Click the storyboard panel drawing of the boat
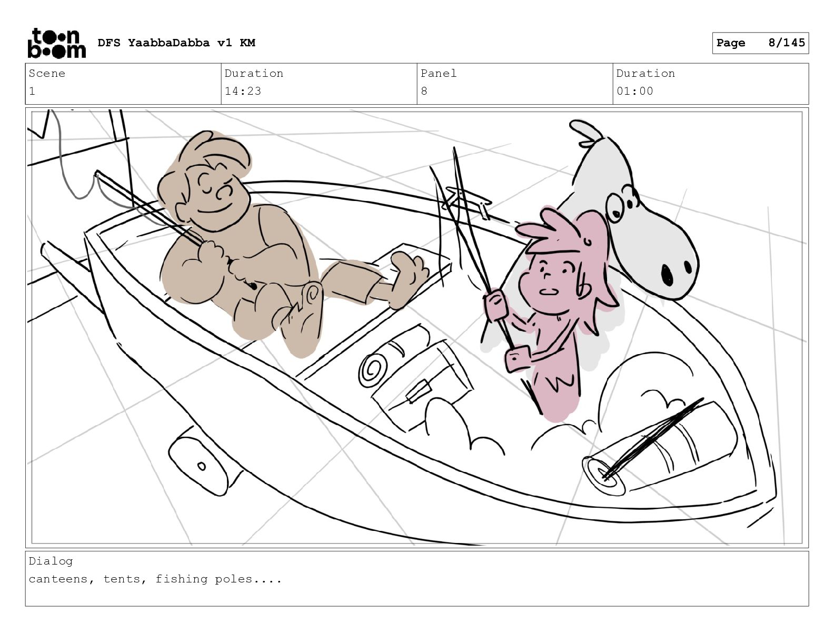This screenshot has height=644, width=834. pos(417,328)
